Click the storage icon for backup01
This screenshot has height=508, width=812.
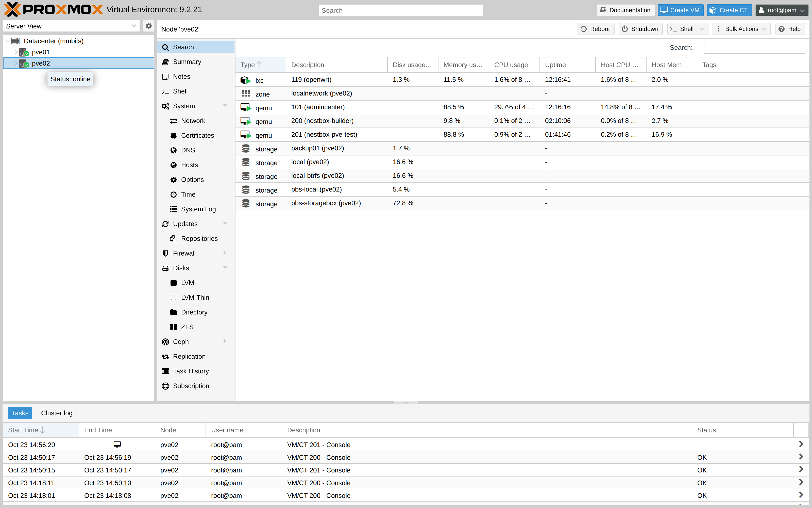click(246, 149)
